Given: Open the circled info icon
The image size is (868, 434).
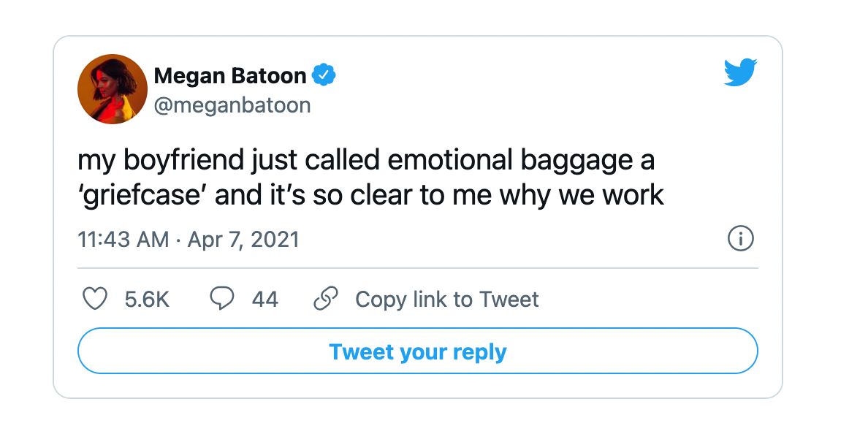Looking at the screenshot, I should pyautogui.click(x=741, y=239).
